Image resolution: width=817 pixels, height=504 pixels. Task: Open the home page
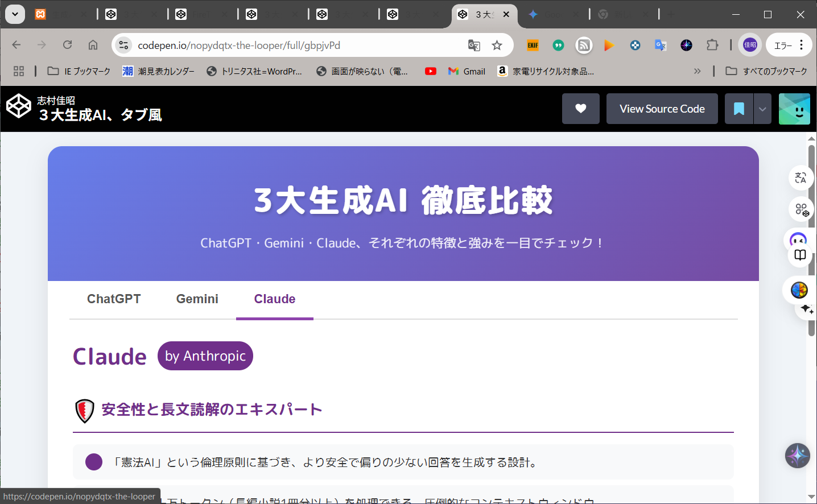point(93,45)
